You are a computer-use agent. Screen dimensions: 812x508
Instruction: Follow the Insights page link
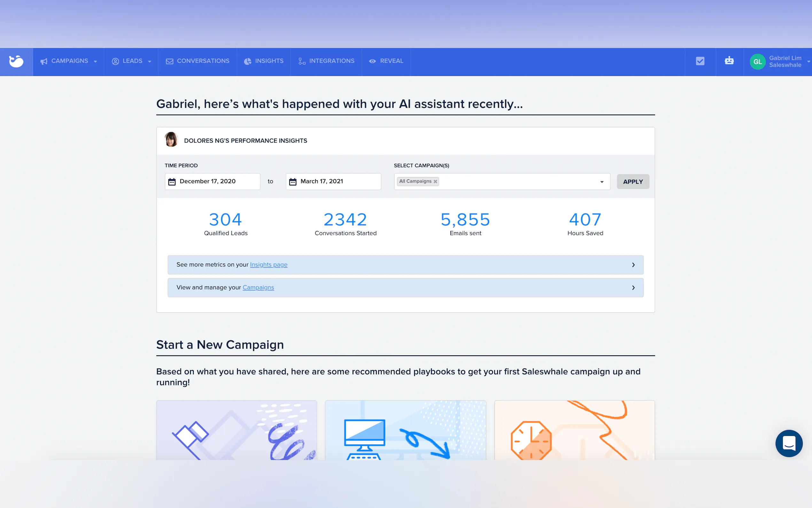tap(269, 265)
